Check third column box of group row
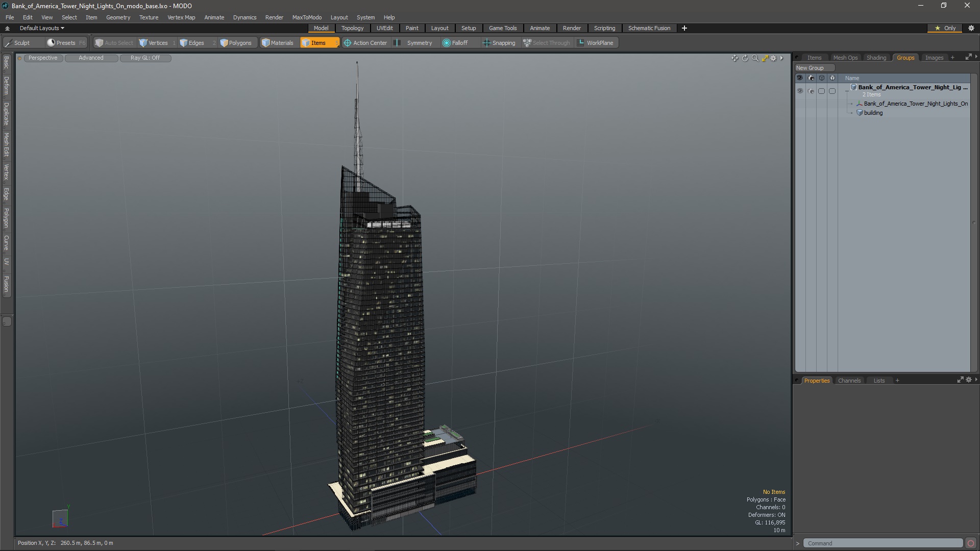This screenshot has width=980, height=551. pos(822,91)
